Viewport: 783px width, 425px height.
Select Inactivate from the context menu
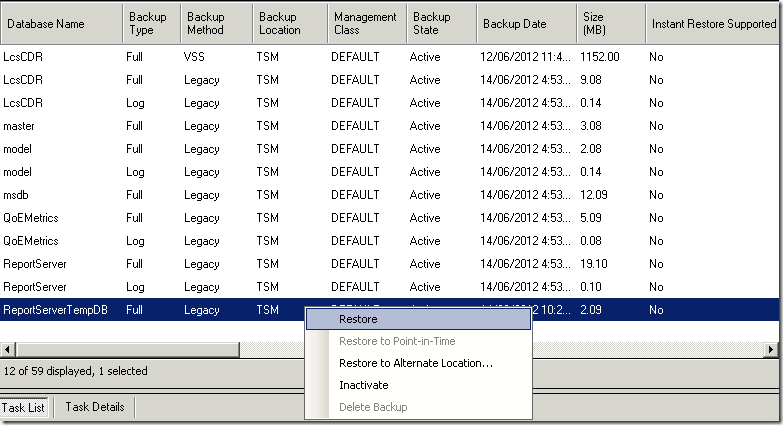(363, 385)
